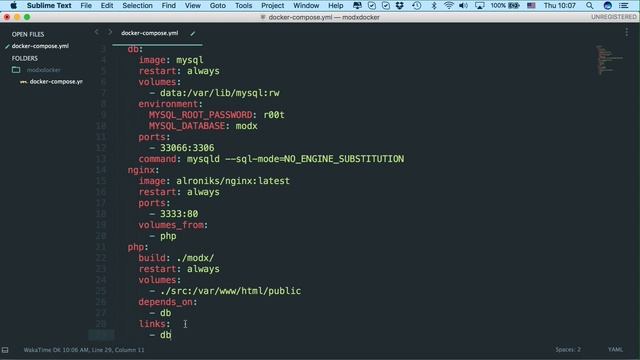Click the Time Machine menu bar icon

click(416, 6)
